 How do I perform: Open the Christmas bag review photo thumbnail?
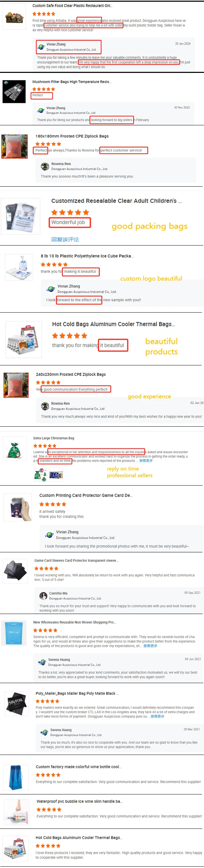coord(40,475)
